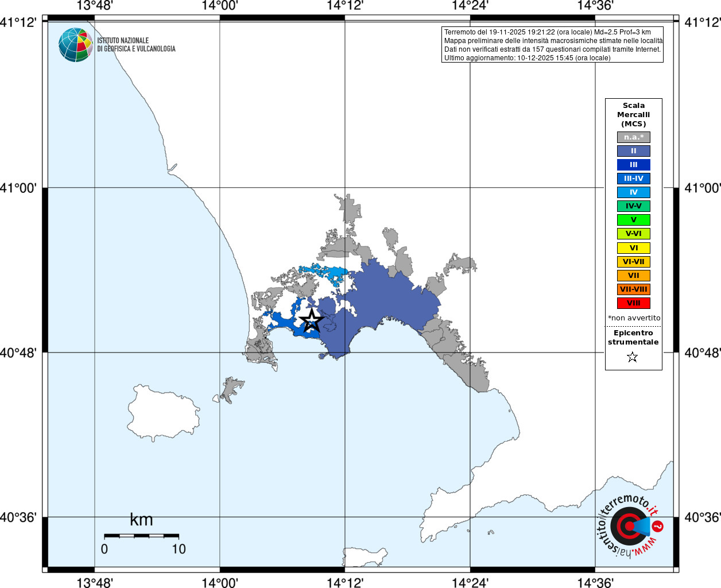Click the 'Epicentro strumentale' legend label
Screen dimensions: 721x588
pyautogui.click(x=633, y=338)
